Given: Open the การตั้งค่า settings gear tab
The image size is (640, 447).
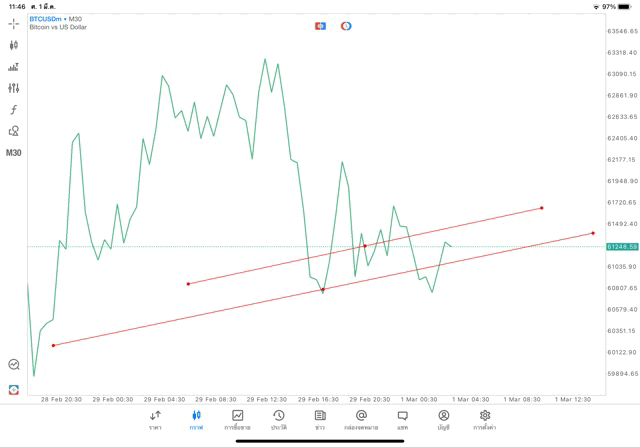Looking at the screenshot, I should coord(485,420).
